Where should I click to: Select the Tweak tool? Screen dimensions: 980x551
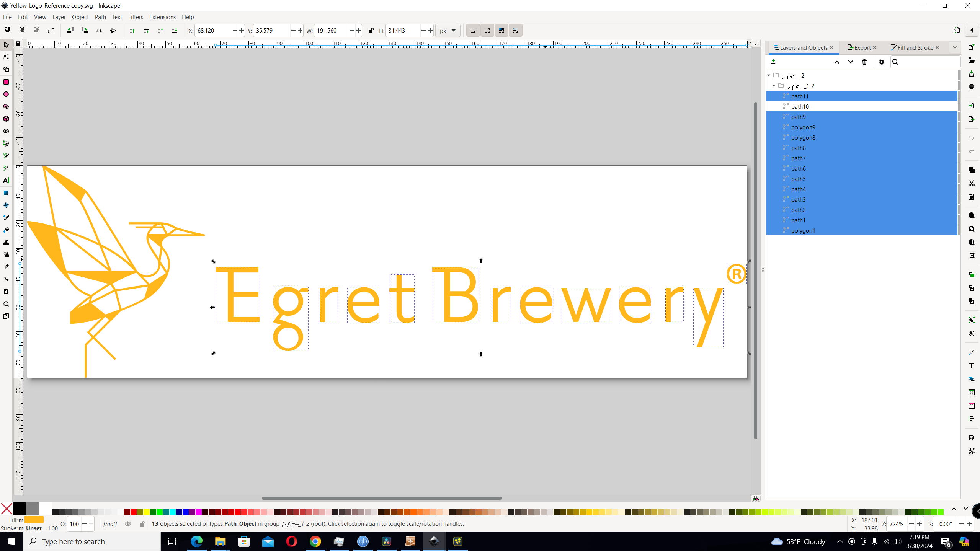pyautogui.click(x=6, y=242)
